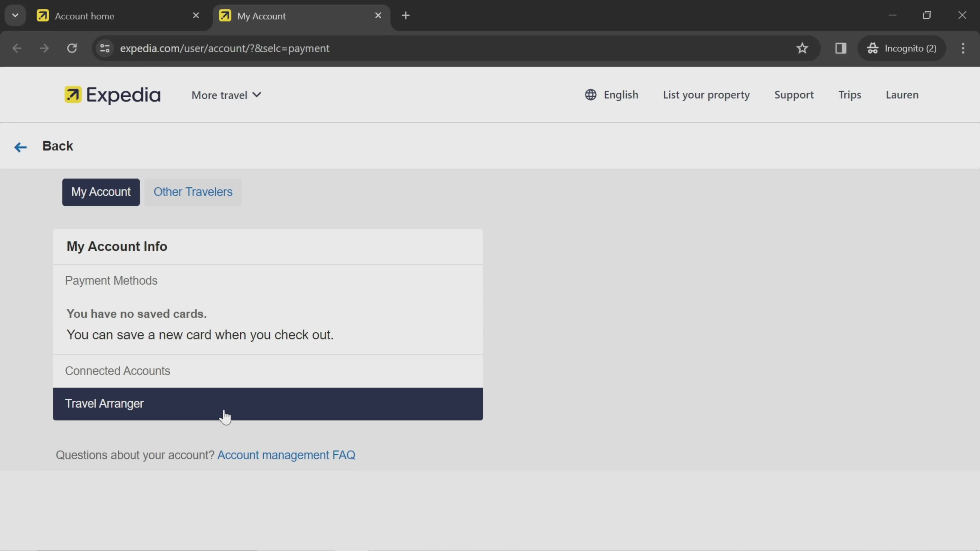Open the Incognito profile indicator
Screen dimensions: 980x551
[x=902, y=48]
